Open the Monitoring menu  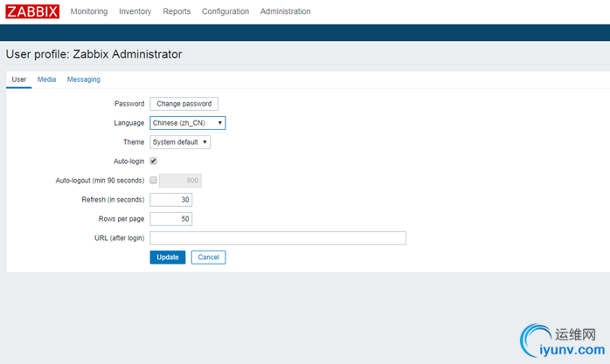pos(88,11)
